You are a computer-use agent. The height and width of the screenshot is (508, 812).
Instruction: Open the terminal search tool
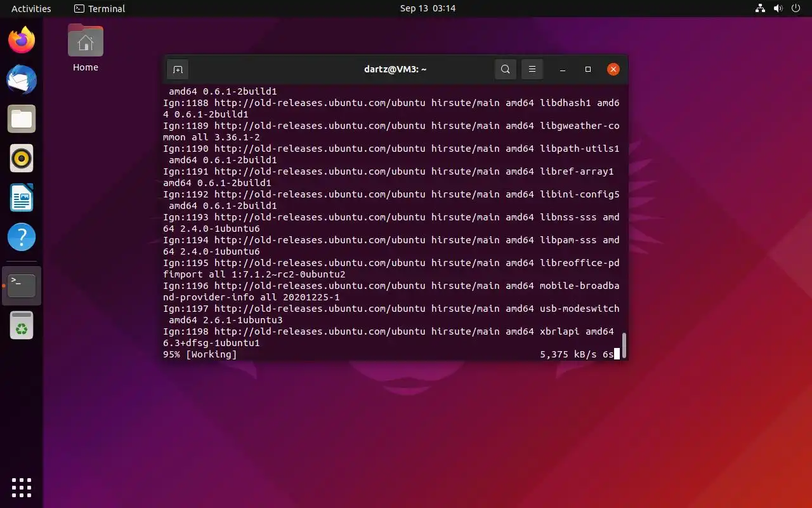[506, 69]
